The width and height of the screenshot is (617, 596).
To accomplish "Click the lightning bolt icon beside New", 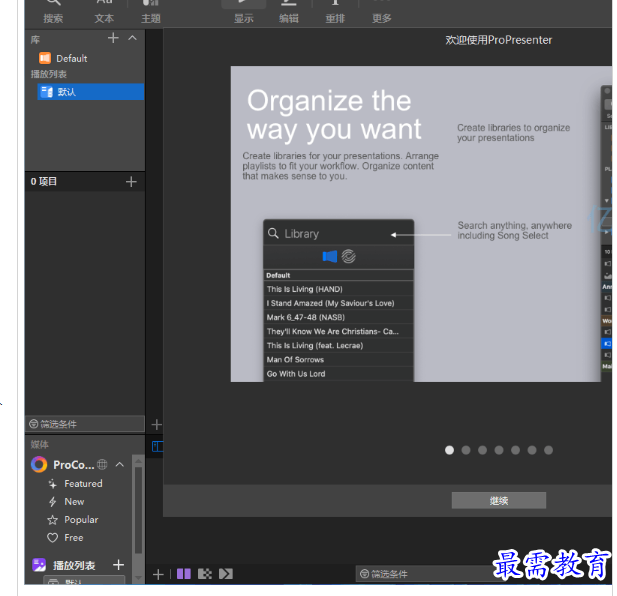I will coord(52,502).
